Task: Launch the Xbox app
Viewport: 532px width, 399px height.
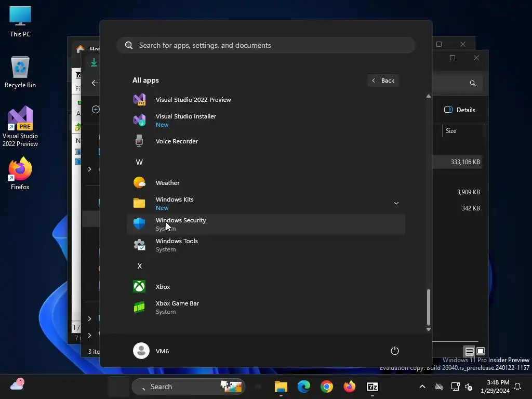Action: tap(266, 287)
